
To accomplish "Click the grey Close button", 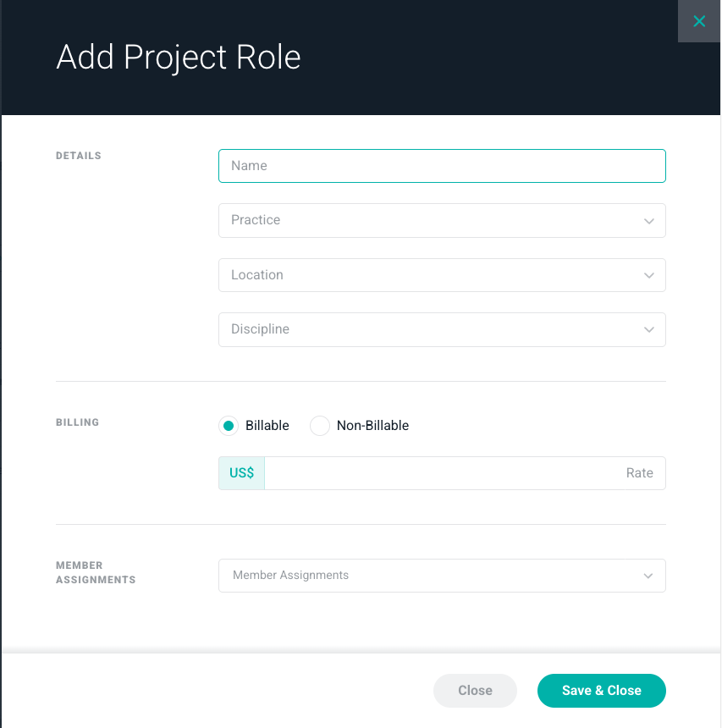I will (475, 691).
